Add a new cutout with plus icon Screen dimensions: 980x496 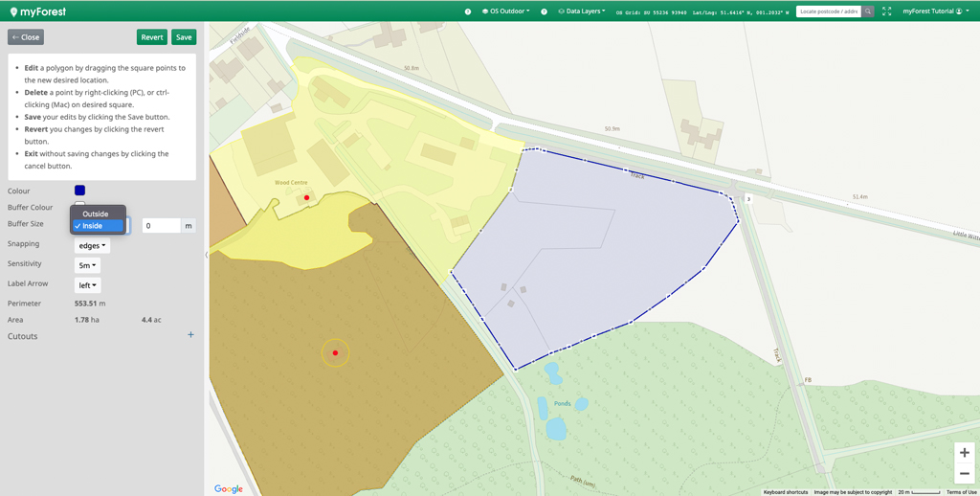click(190, 335)
